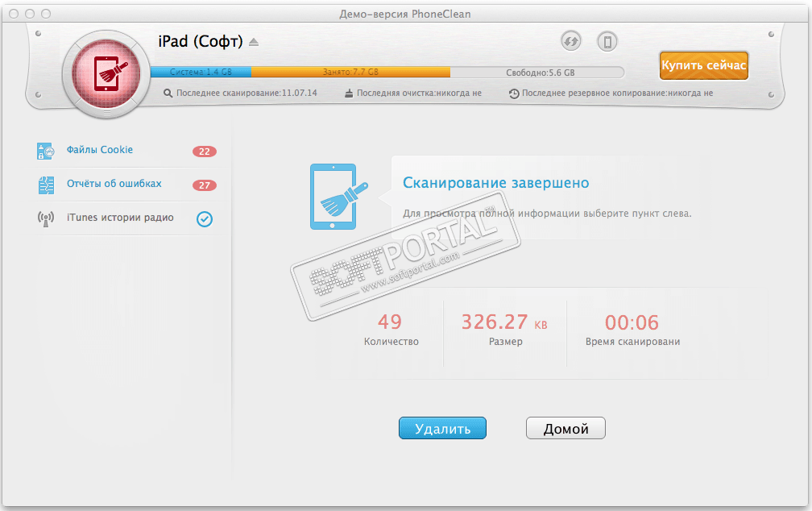
Task: Click the Удалить button
Action: 442,428
